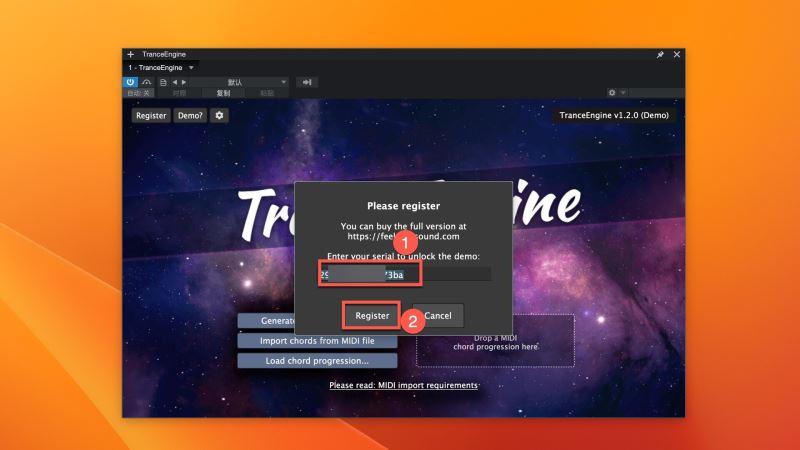Click the serial number input field

[405, 274]
